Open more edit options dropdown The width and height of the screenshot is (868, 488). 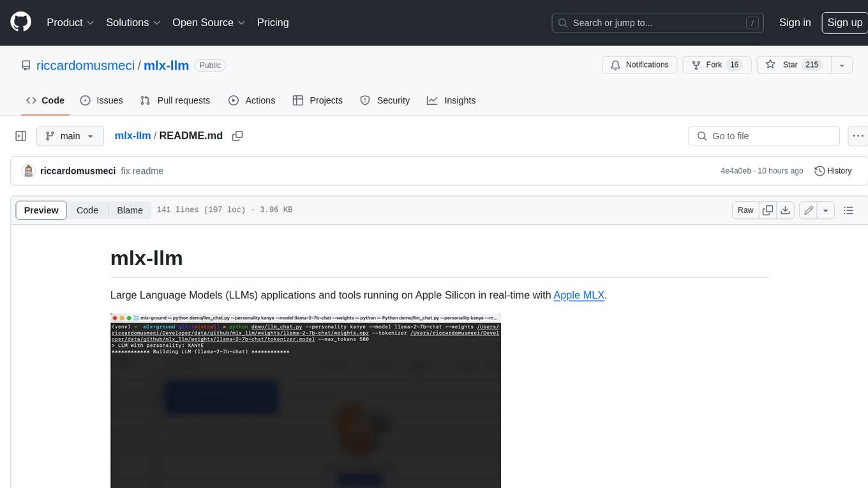[x=826, y=210]
